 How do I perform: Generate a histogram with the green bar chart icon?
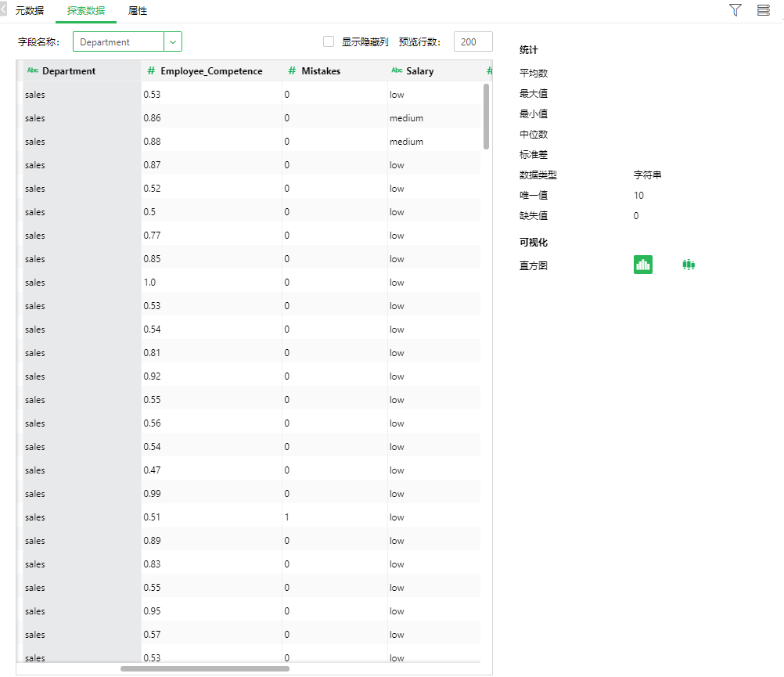(x=642, y=265)
